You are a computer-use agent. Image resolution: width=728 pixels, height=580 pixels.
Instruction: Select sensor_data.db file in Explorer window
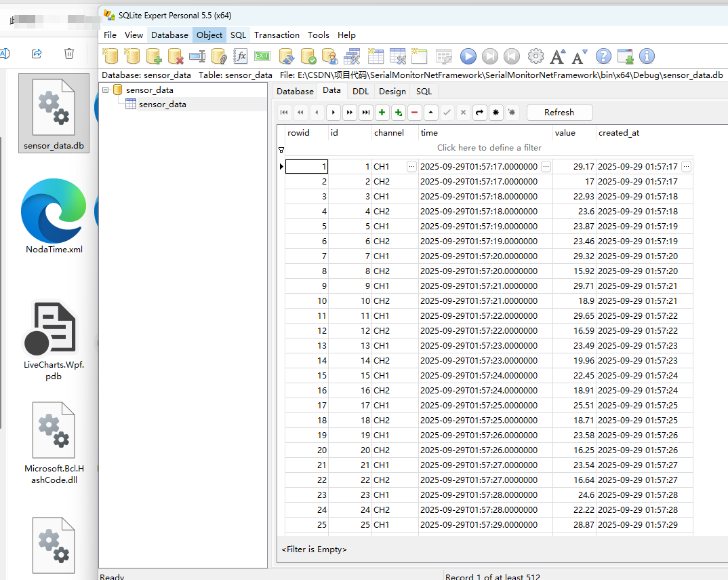(x=54, y=113)
